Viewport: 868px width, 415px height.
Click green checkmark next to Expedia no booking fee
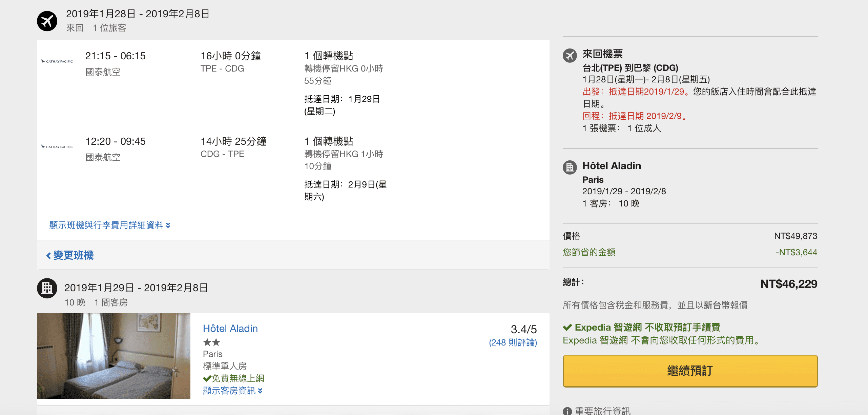click(x=567, y=328)
